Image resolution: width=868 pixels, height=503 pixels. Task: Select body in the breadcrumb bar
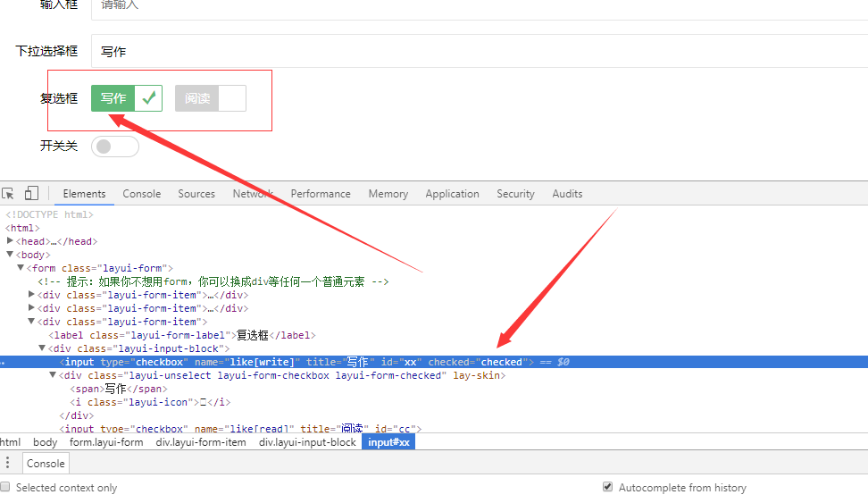pos(45,442)
